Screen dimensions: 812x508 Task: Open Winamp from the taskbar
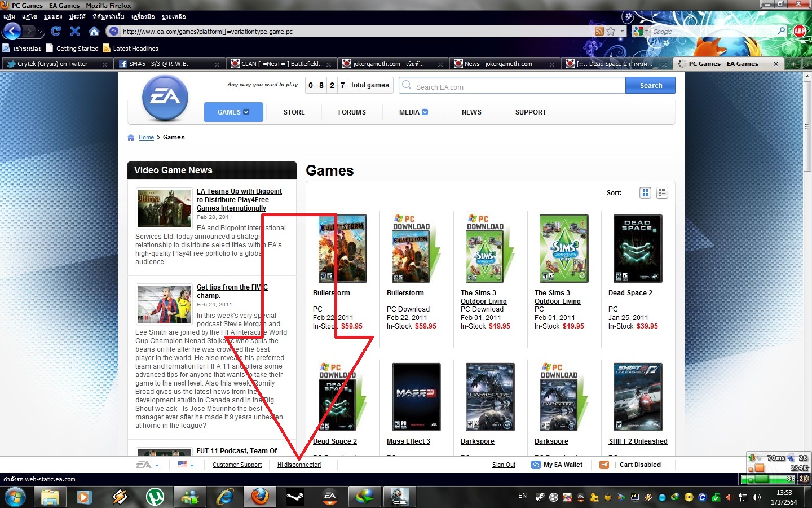[x=120, y=497]
